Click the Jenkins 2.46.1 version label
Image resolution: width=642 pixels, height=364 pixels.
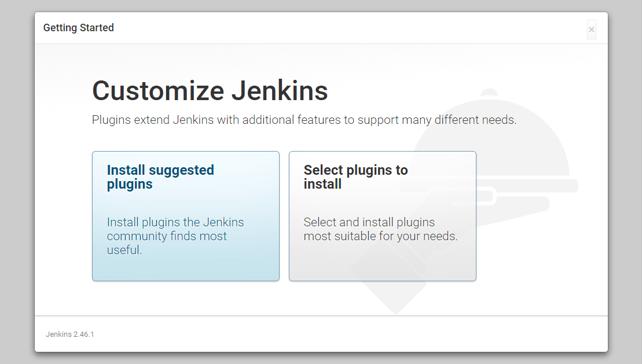point(70,334)
